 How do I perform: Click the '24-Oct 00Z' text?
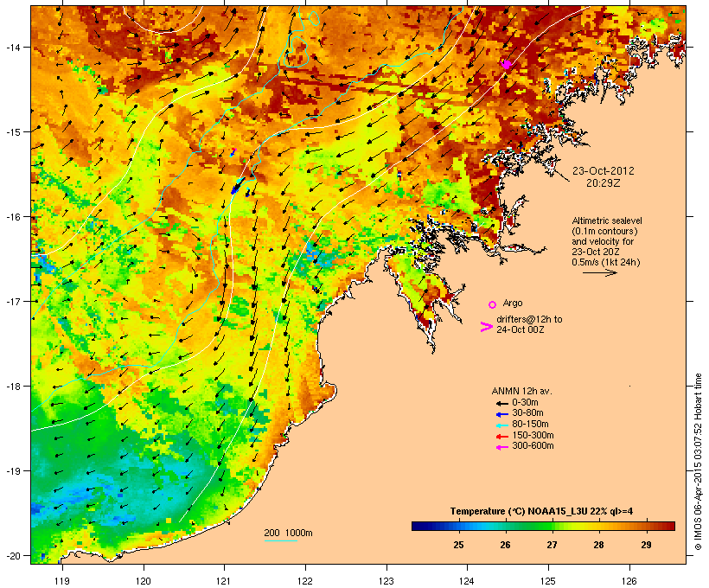point(520,329)
